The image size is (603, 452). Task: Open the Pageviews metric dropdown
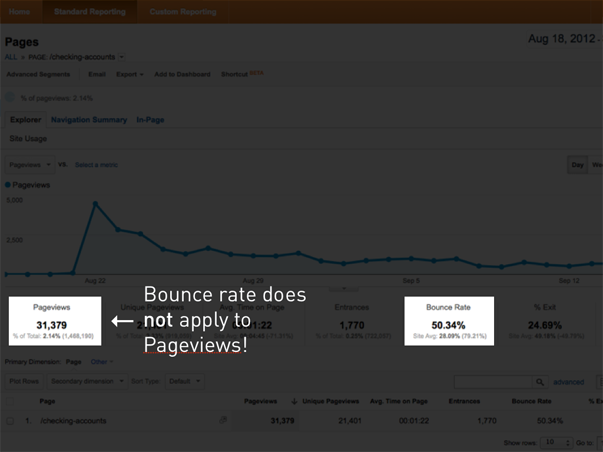30,165
